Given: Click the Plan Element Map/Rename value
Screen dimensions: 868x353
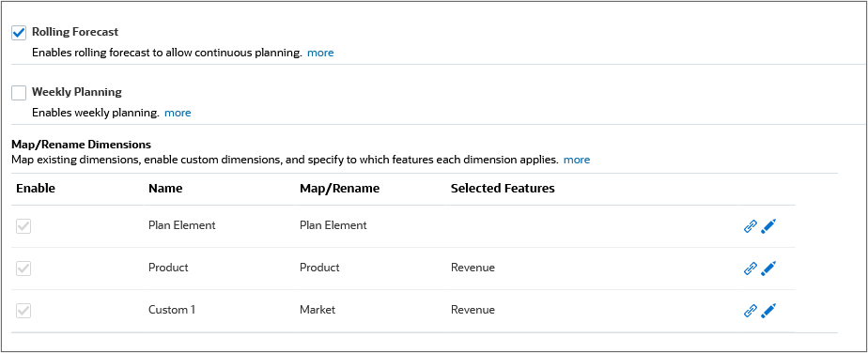Looking at the screenshot, I should (x=333, y=225).
